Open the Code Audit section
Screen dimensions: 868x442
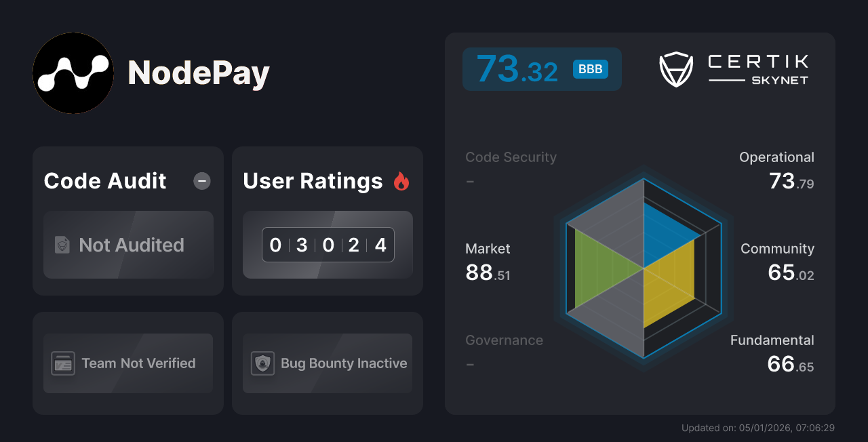104,181
